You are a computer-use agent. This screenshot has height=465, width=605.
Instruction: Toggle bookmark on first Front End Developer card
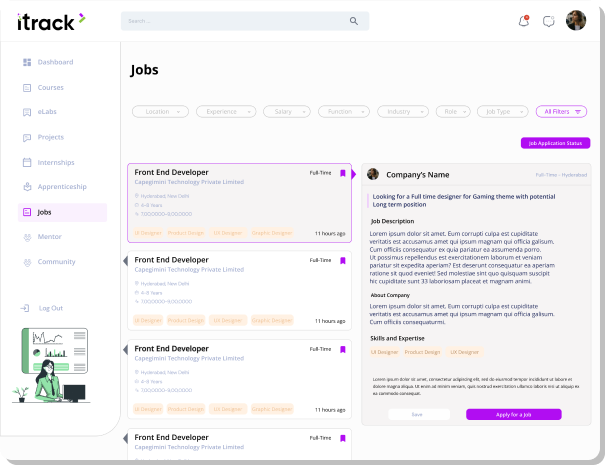(343, 173)
